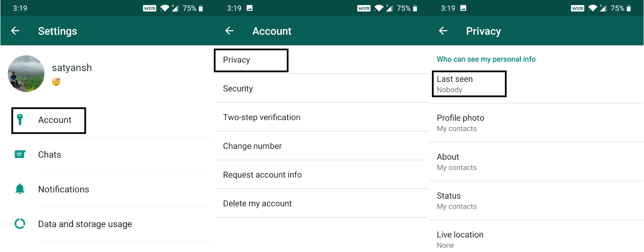Open the Chats settings entry
Viewport: 644px width, 252px height.
[x=107, y=154]
